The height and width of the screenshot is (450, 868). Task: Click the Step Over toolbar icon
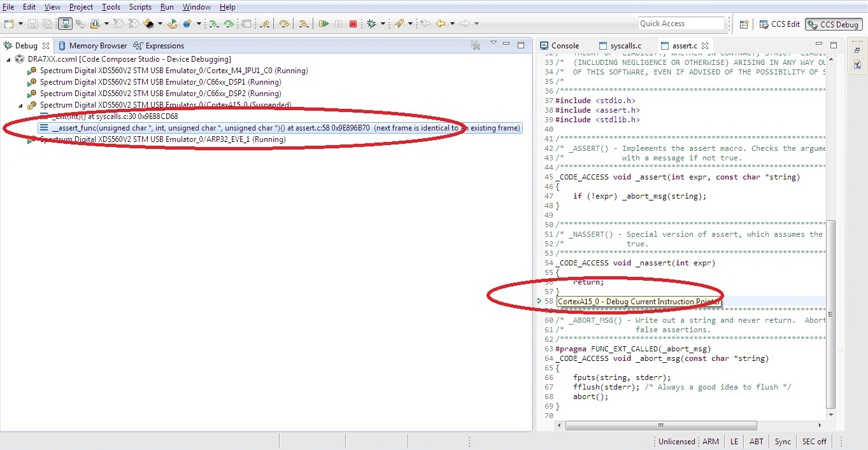tap(229, 24)
